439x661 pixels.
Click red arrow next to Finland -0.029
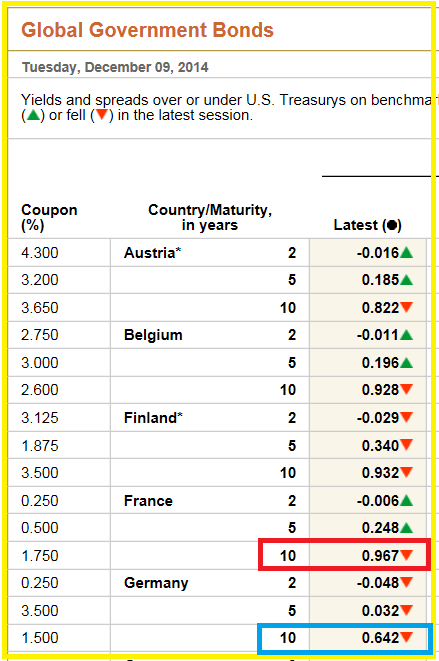click(x=407, y=417)
